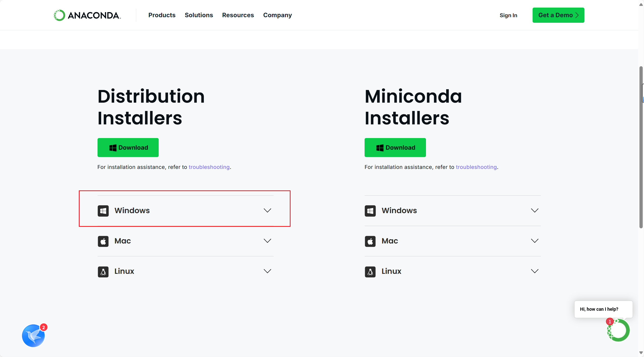Open troubleshooting link under Miniconda Installers
This screenshot has width=644, height=357.
pyautogui.click(x=476, y=167)
